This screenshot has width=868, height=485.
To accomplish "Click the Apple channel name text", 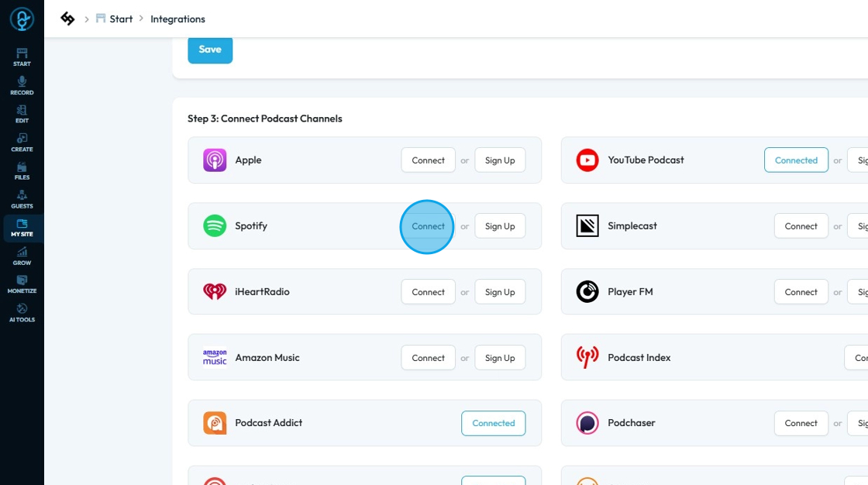I will [x=248, y=160].
